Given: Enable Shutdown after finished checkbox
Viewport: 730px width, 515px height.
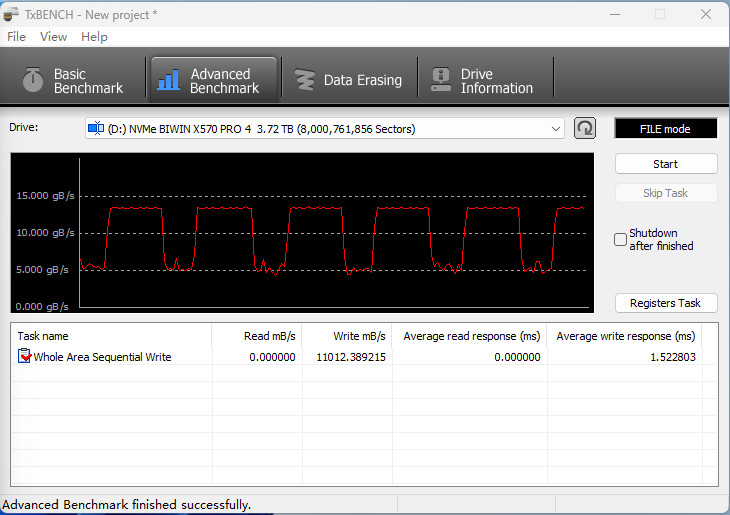Looking at the screenshot, I should click(621, 240).
